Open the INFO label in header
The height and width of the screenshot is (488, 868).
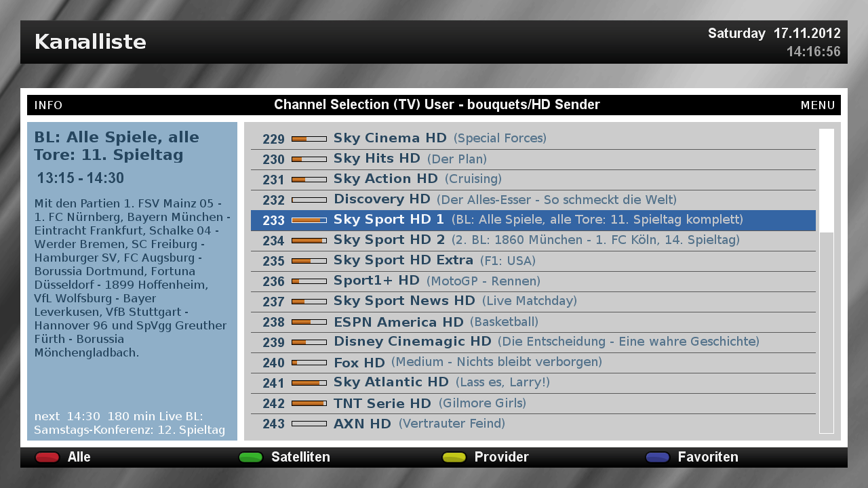48,105
